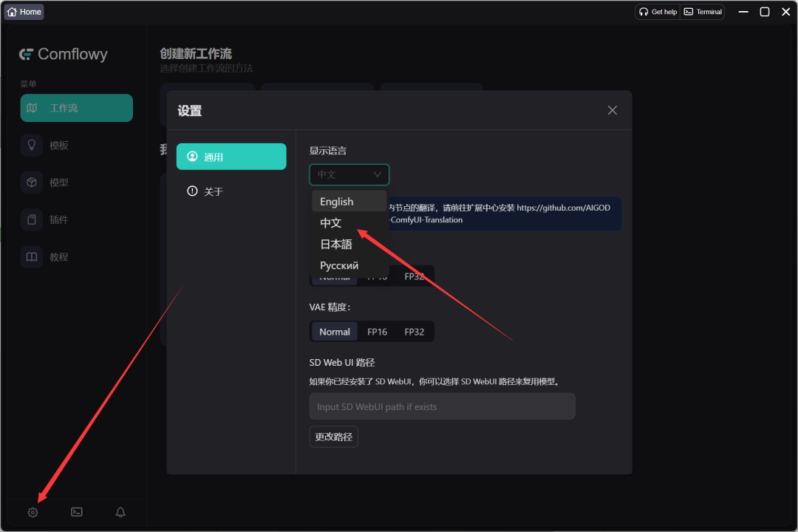The width and height of the screenshot is (798, 532).
Task: Select Русский language option
Action: point(339,265)
